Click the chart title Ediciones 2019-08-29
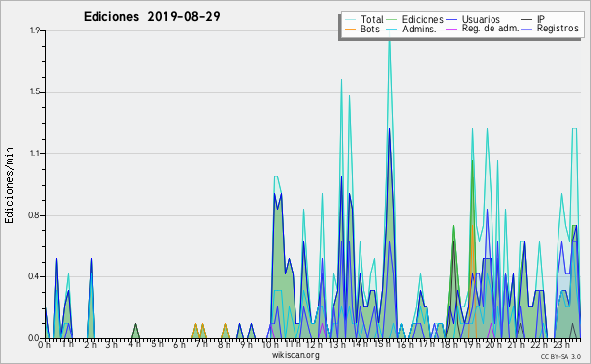Viewport: 591px width, 364px height. point(152,17)
